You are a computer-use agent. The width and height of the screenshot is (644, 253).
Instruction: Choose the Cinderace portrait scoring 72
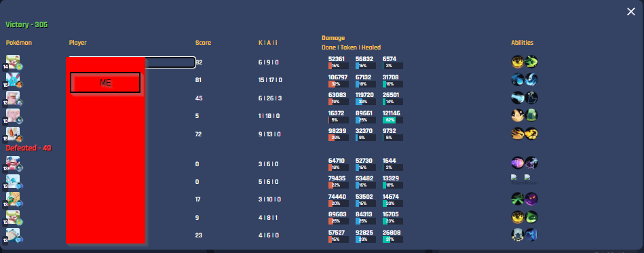point(13,134)
